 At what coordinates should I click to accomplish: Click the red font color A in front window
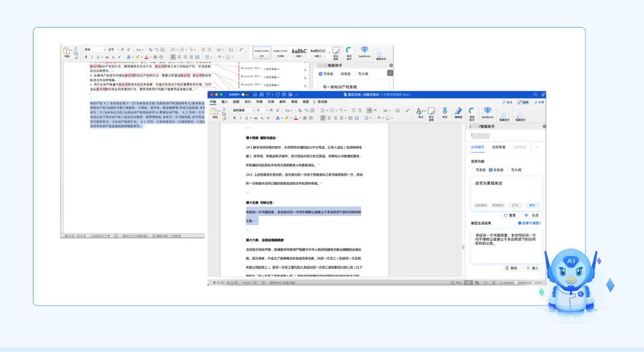[296, 118]
